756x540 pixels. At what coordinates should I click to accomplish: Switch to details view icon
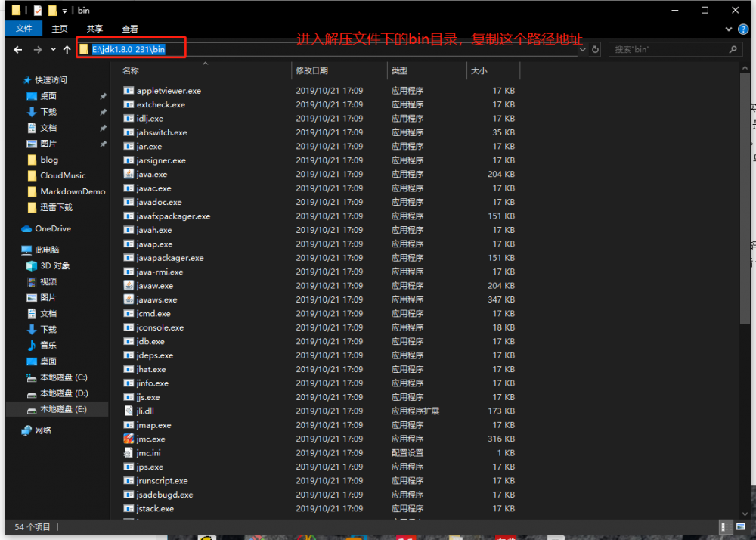tap(725, 526)
